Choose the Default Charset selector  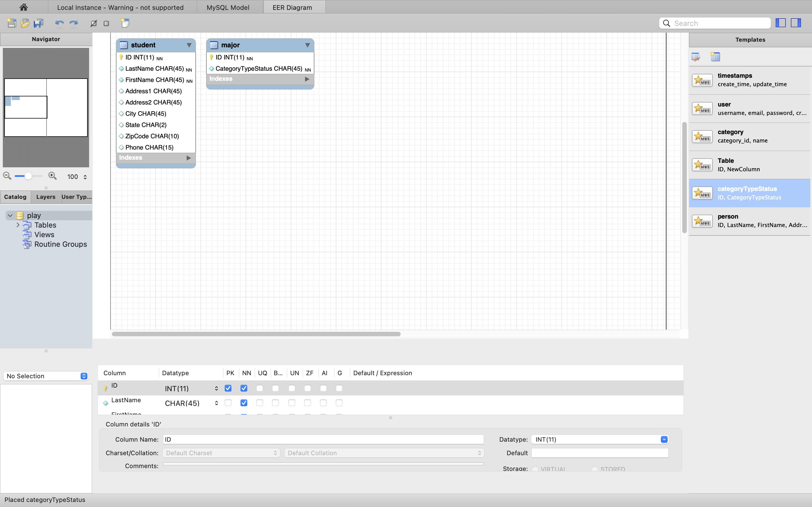[x=221, y=453]
